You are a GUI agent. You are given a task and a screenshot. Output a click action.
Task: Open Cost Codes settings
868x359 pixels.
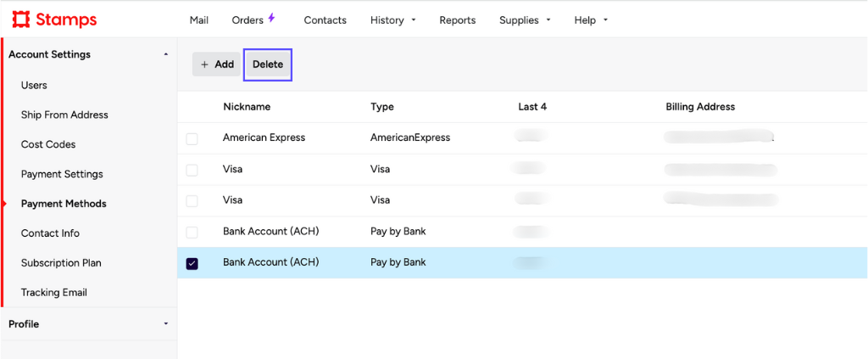(48, 144)
